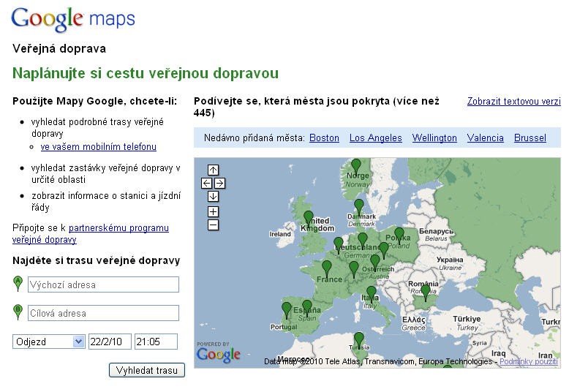The image size is (569, 392).
Task: Open the ve vašem mobilním telefonu link
Action: 98,147
